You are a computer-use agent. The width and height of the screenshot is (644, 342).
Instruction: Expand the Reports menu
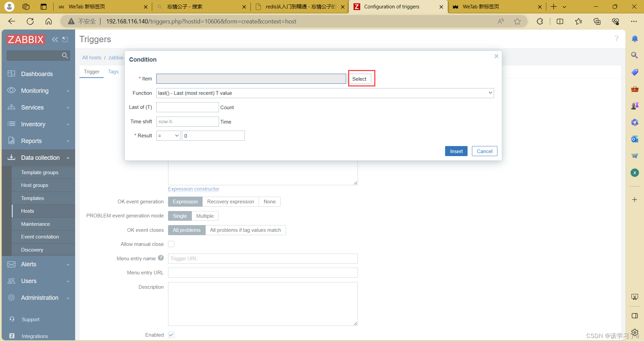[38, 141]
